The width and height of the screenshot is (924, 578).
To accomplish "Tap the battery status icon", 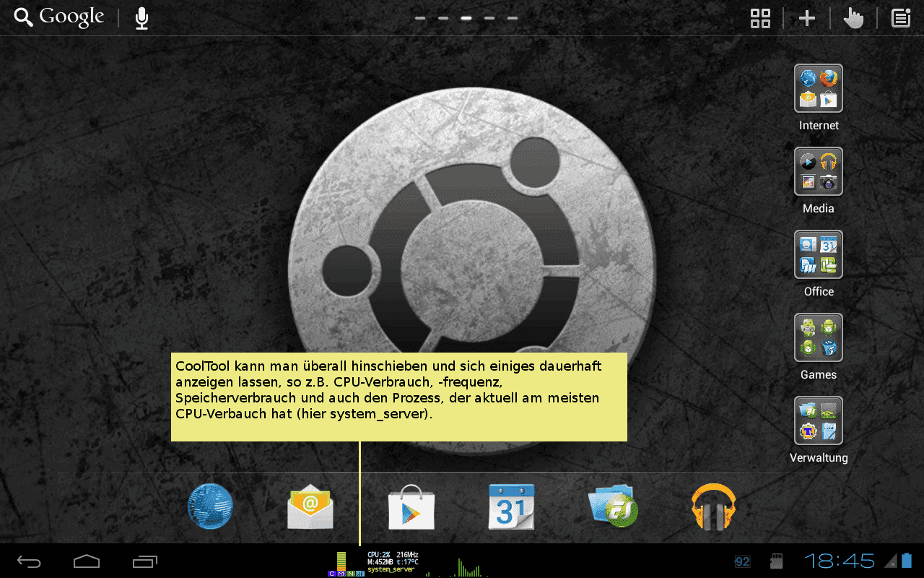I will [x=907, y=561].
